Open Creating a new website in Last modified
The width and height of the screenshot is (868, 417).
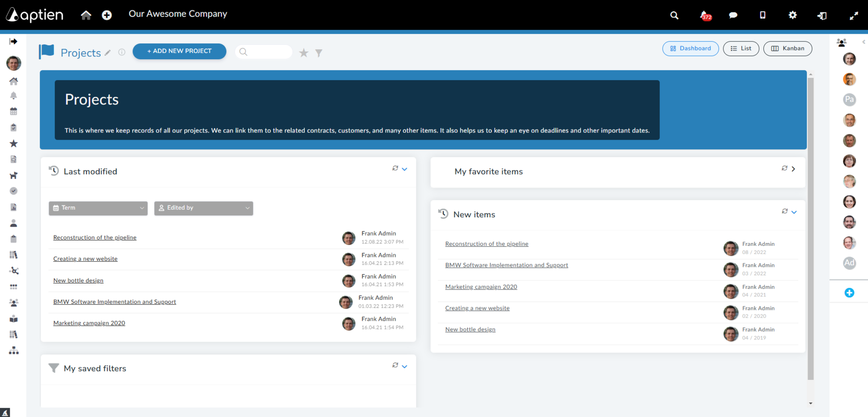85,259
